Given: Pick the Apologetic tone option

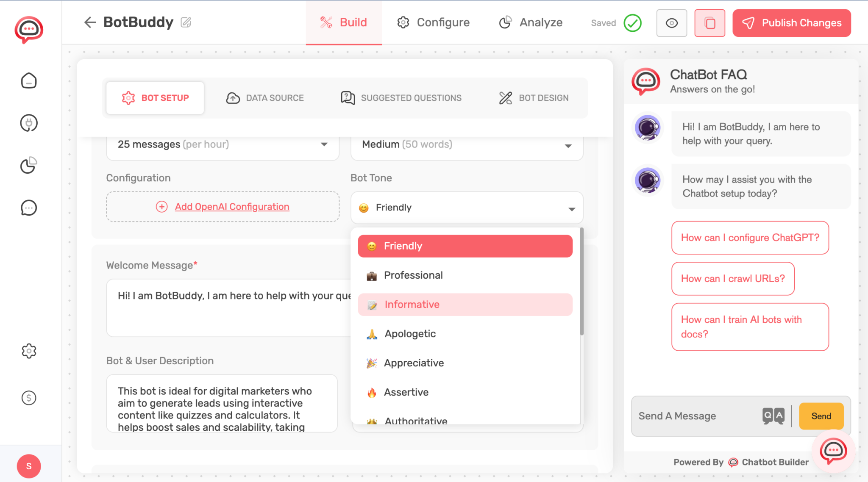Looking at the screenshot, I should point(465,334).
